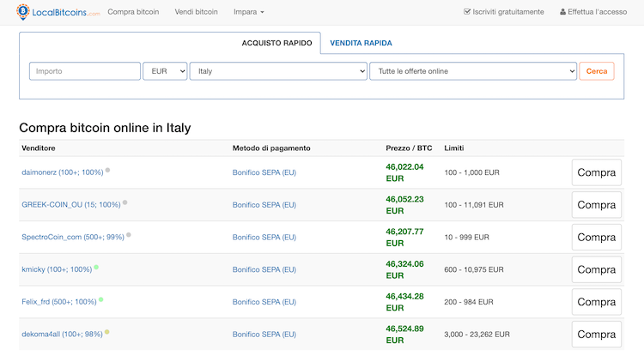Click dekoma4all yellow status dot
The height and width of the screenshot is (356, 644).
[106, 332]
